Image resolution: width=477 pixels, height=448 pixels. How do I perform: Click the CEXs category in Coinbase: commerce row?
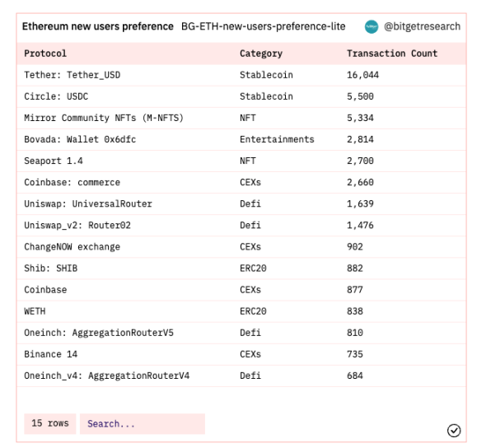point(250,183)
